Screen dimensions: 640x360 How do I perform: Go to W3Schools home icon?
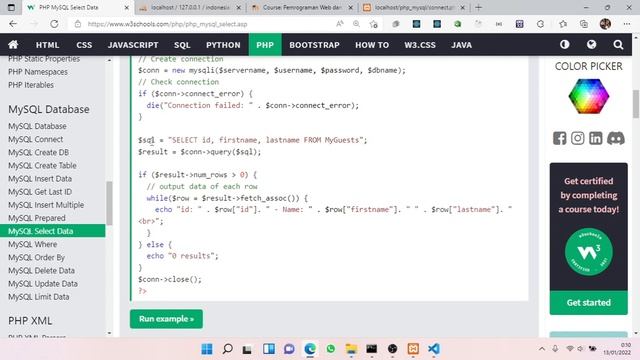coord(13,44)
